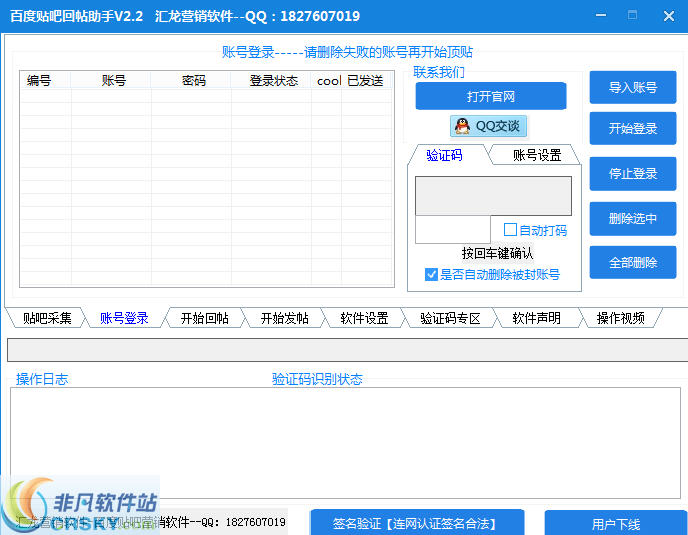Switch to 验证码专区 tab
The height and width of the screenshot is (535, 688).
(450, 318)
